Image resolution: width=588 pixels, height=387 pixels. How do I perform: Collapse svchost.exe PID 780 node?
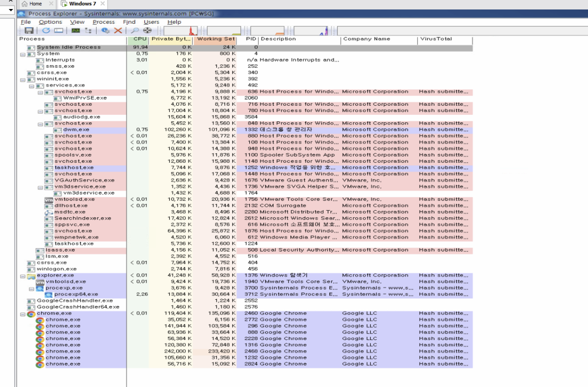coord(40,111)
